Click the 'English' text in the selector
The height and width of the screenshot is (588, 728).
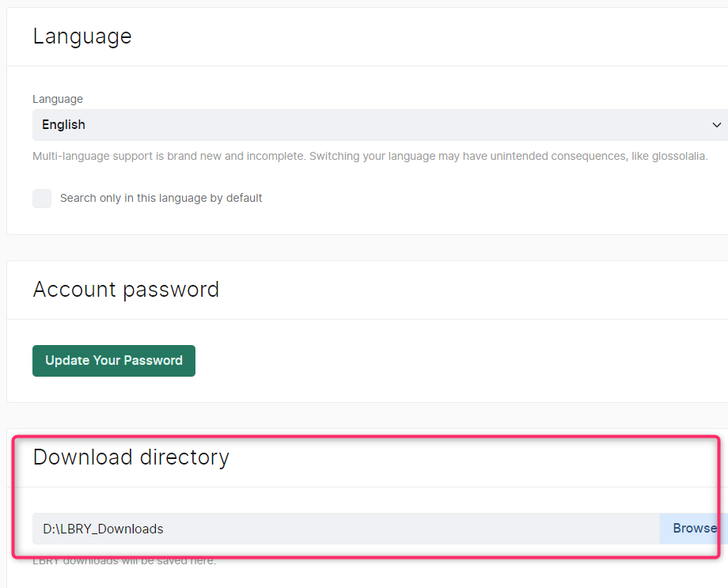[x=63, y=125]
